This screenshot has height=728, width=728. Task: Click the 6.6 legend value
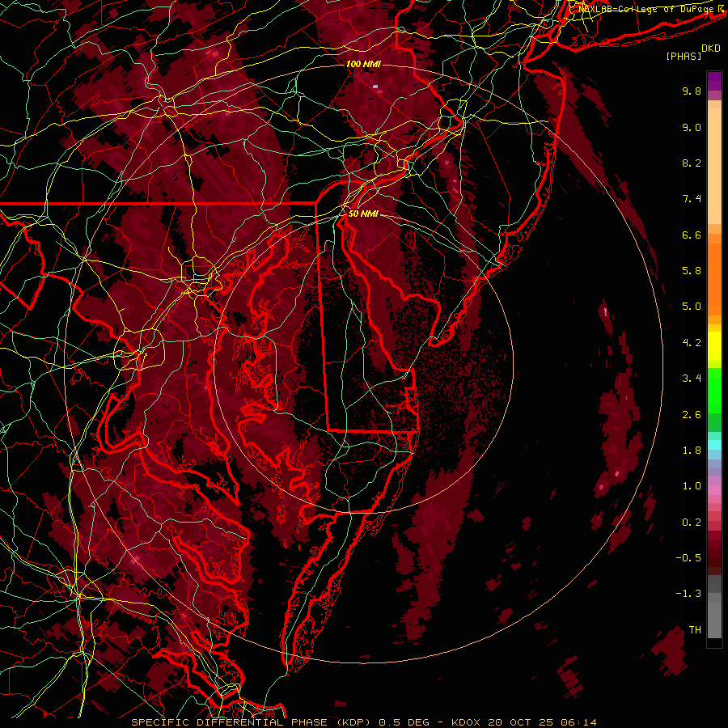tap(692, 235)
